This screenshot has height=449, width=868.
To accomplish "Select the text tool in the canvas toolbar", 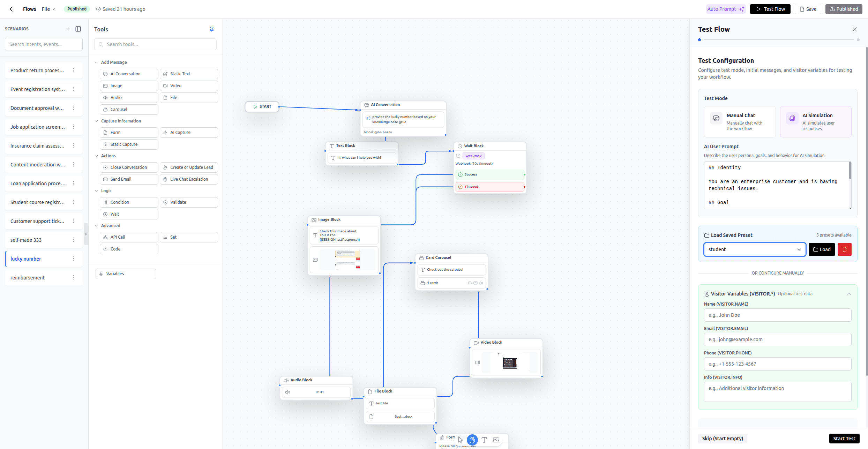I will click(x=484, y=440).
